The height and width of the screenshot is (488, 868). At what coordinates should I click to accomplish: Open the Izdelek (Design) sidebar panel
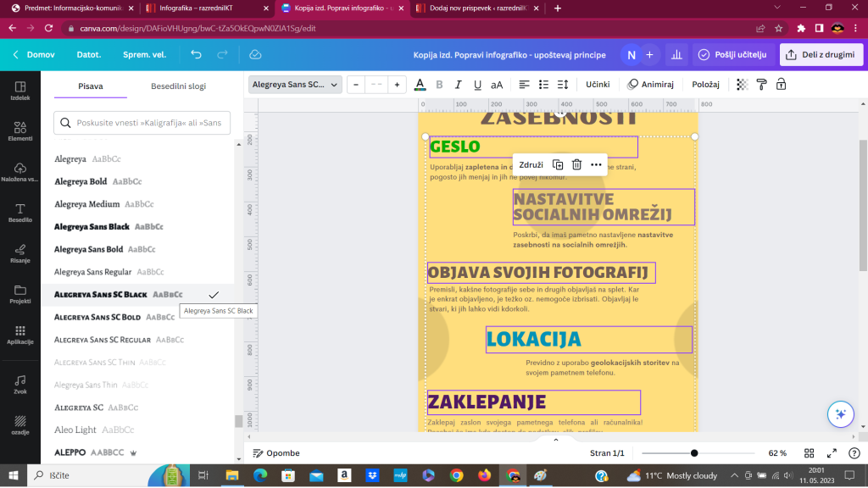coord(20,91)
